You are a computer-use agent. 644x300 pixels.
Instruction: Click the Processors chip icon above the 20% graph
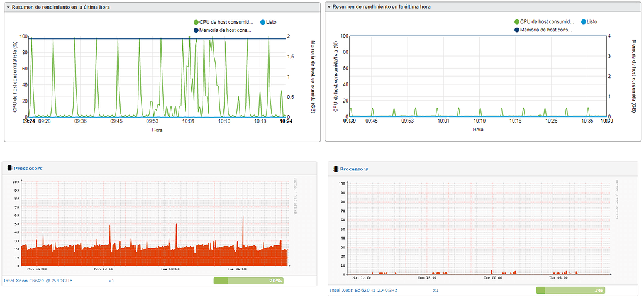[9, 168]
